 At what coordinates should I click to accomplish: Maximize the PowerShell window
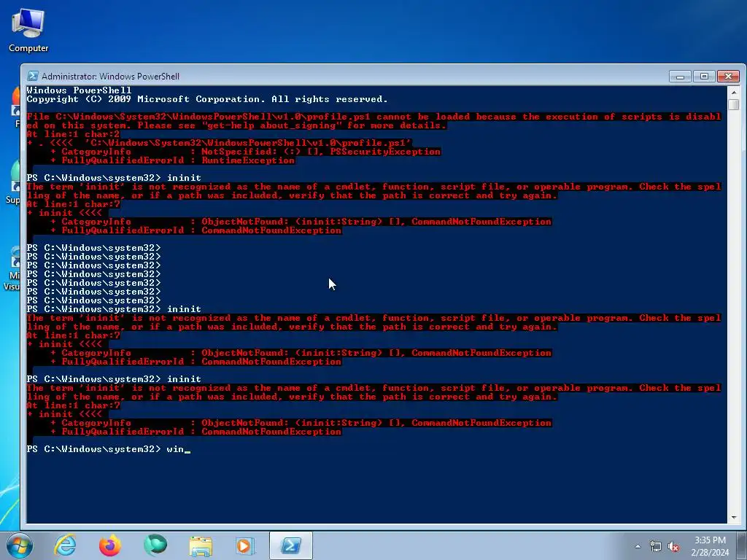coord(704,76)
